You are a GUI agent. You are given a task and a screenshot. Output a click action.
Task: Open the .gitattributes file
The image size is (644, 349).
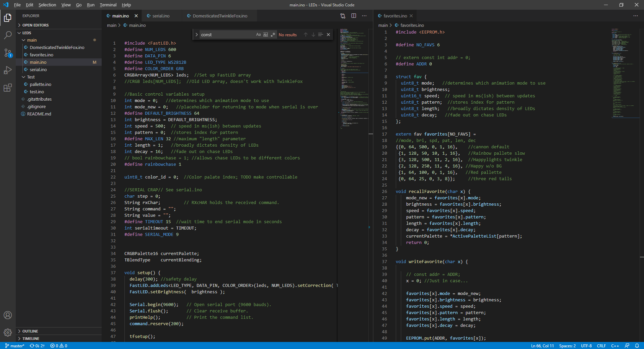[x=59, y=99]
